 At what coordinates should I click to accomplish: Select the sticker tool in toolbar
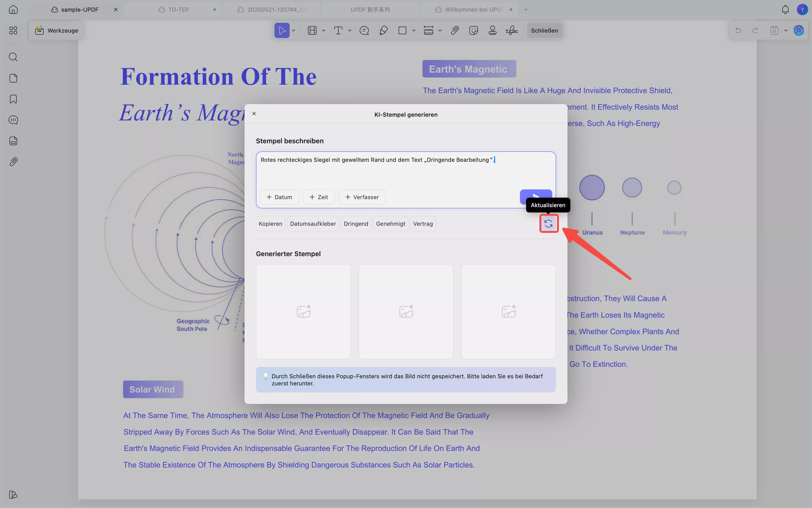click(473, 31)
